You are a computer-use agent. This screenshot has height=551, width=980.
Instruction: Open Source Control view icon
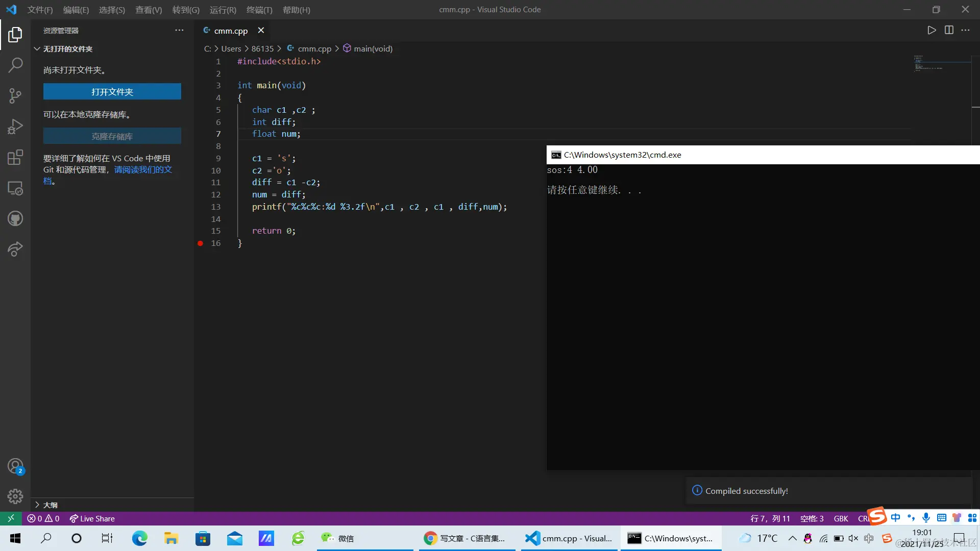15,95
